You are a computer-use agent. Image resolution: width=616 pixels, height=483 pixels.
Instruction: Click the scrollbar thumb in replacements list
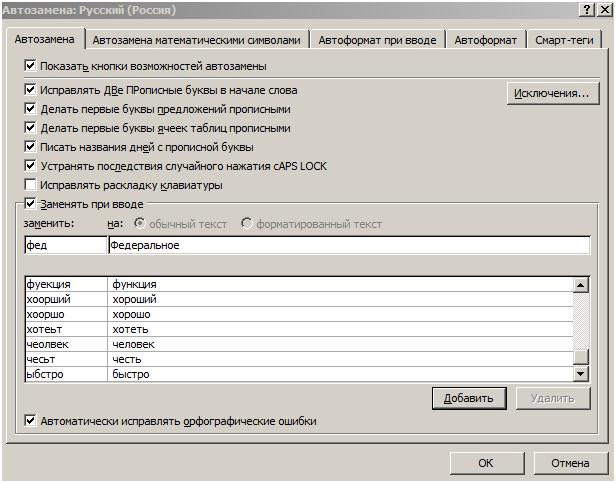[581, 357]
